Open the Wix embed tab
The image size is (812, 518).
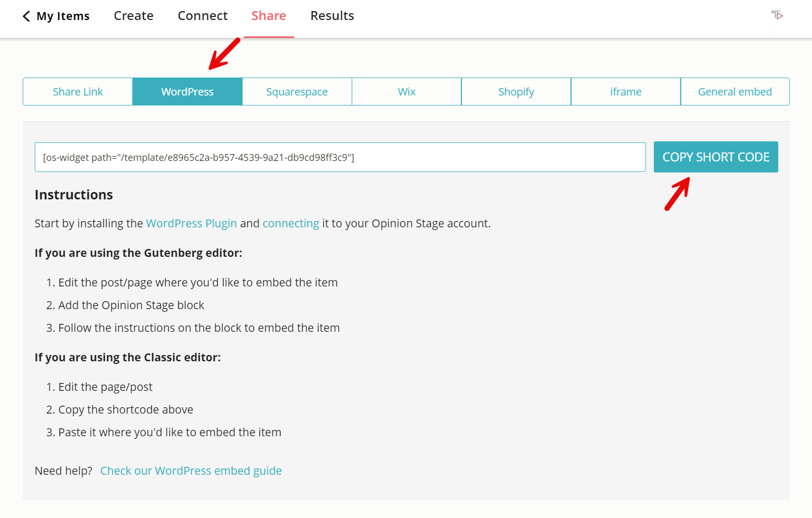(x=407, y=91)
